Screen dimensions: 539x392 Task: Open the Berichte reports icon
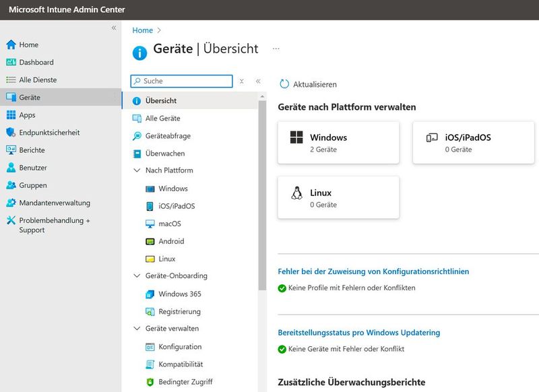pos(11,150)
